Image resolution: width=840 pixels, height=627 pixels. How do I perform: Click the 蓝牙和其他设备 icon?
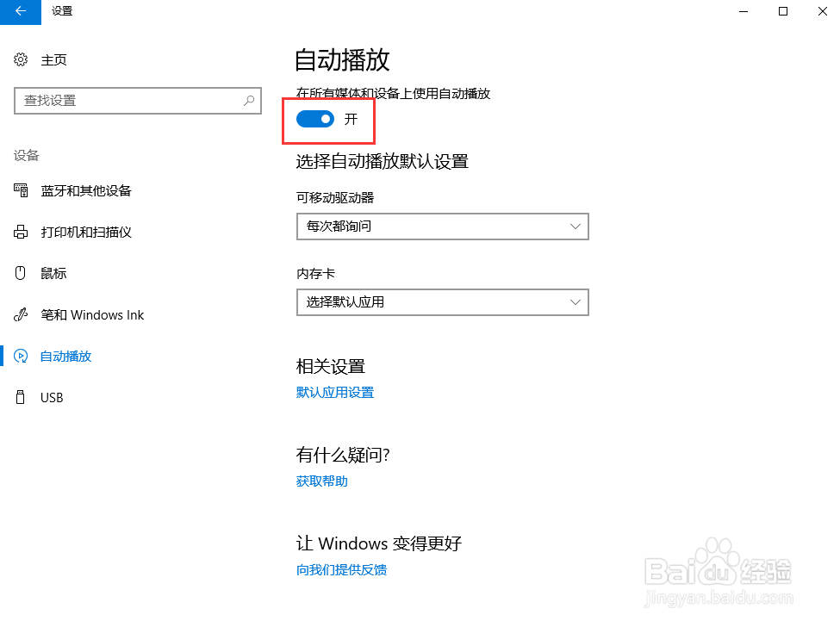(x=22, y=190)
